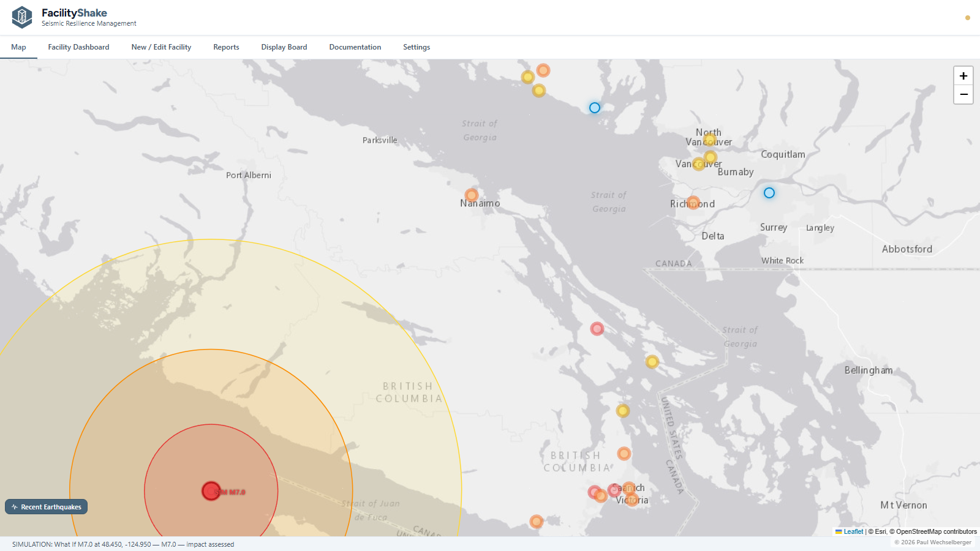Select the topmost orange marker on the map
This screenshot has height=551, width=980.
pos(543,70)
